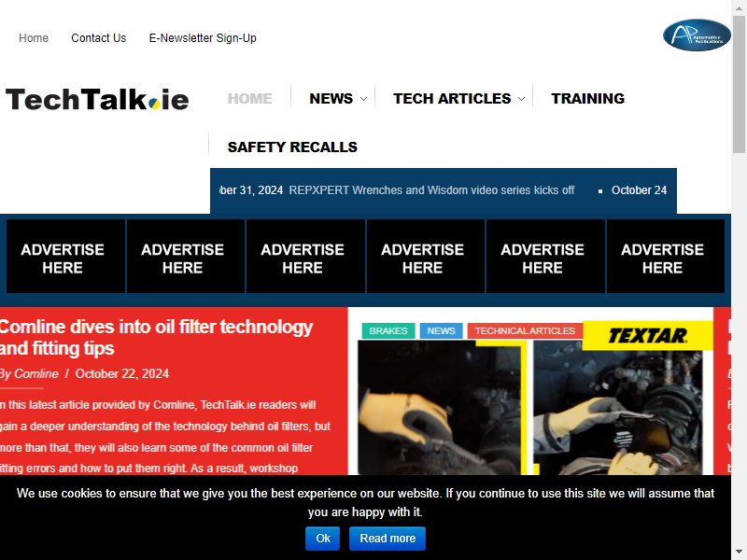
Task: Go to the Home top link
Action: 34,38
